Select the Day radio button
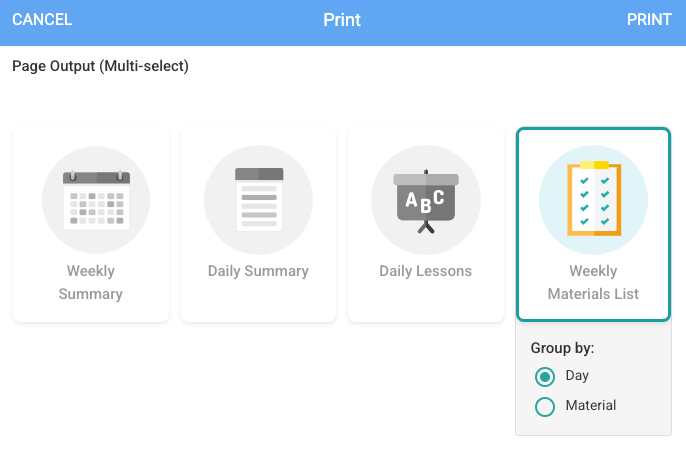This screenshot has height=450, width=686. pos(545,377)
